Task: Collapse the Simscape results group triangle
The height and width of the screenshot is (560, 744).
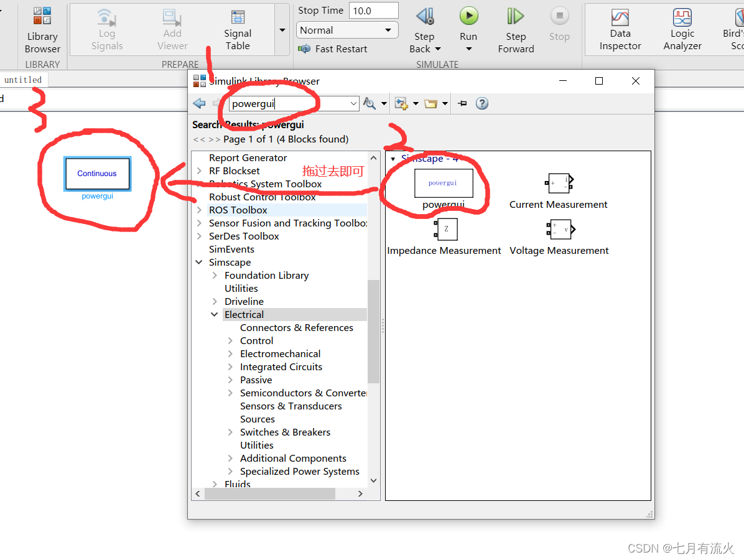Action: click(393, 159)
